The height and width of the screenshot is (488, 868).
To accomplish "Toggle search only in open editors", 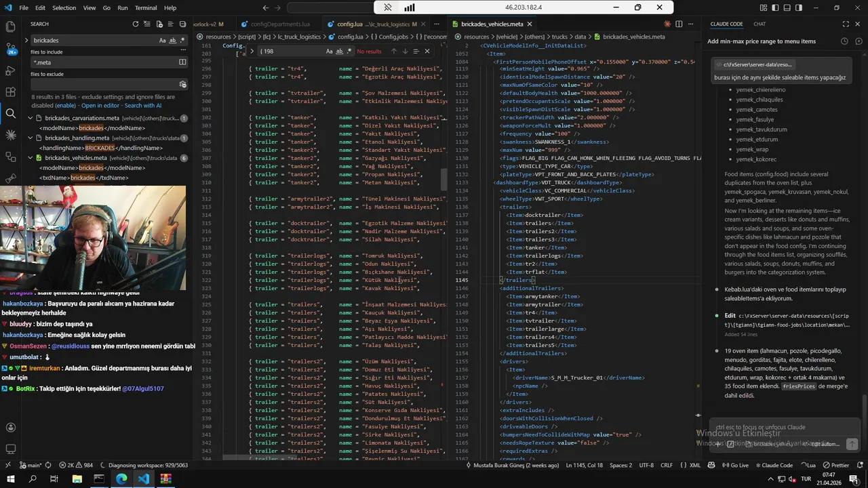I will tap(182, 62).
